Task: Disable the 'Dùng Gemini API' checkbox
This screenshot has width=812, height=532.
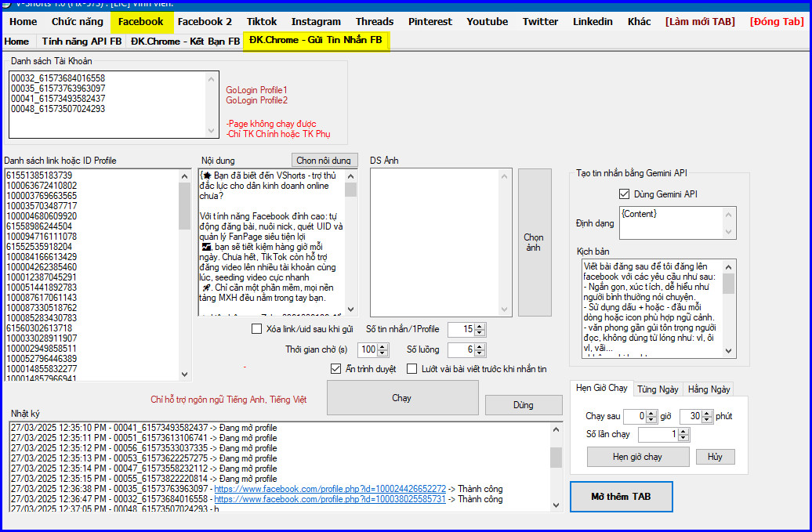Action: pos(624,194)
